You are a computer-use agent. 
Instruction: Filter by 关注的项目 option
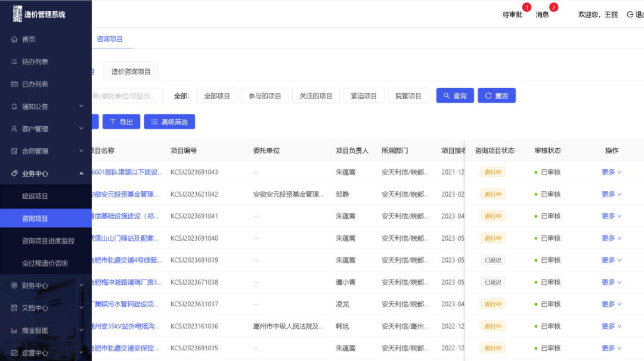click(316, 96)
